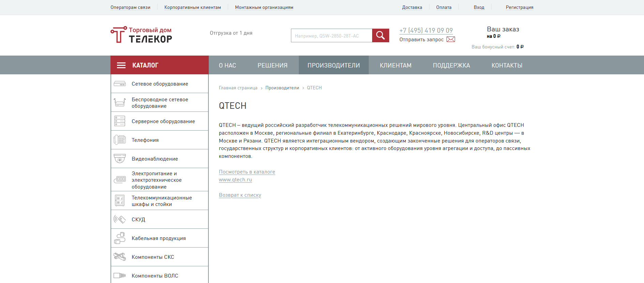Open www.qtech.ru link
Image resolution: width=644 pixels, height=283 pixels.
click(235, 180)
